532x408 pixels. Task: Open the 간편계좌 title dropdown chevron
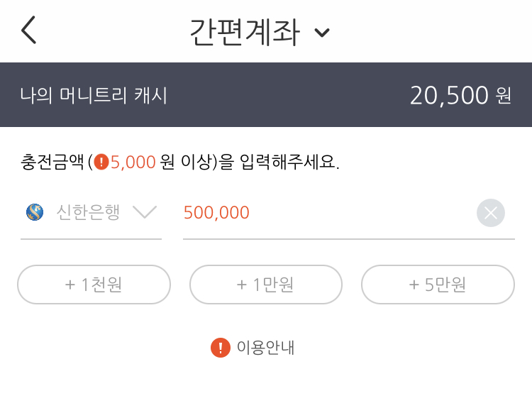[x=322, y=33]
